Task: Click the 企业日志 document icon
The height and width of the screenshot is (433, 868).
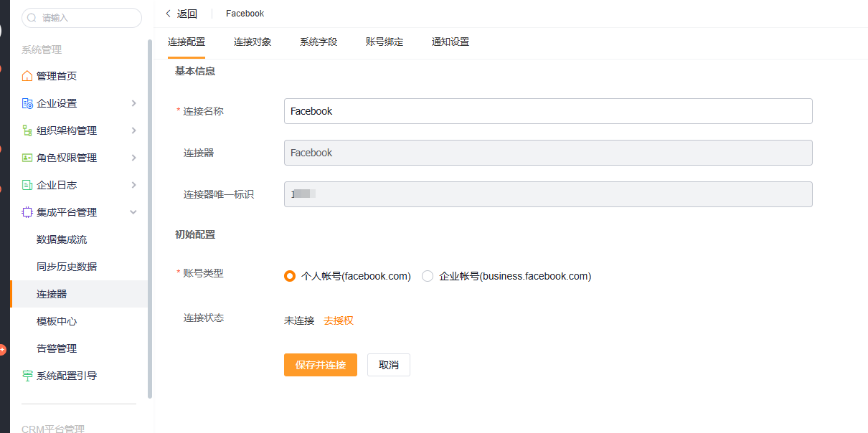Action: 27,185
